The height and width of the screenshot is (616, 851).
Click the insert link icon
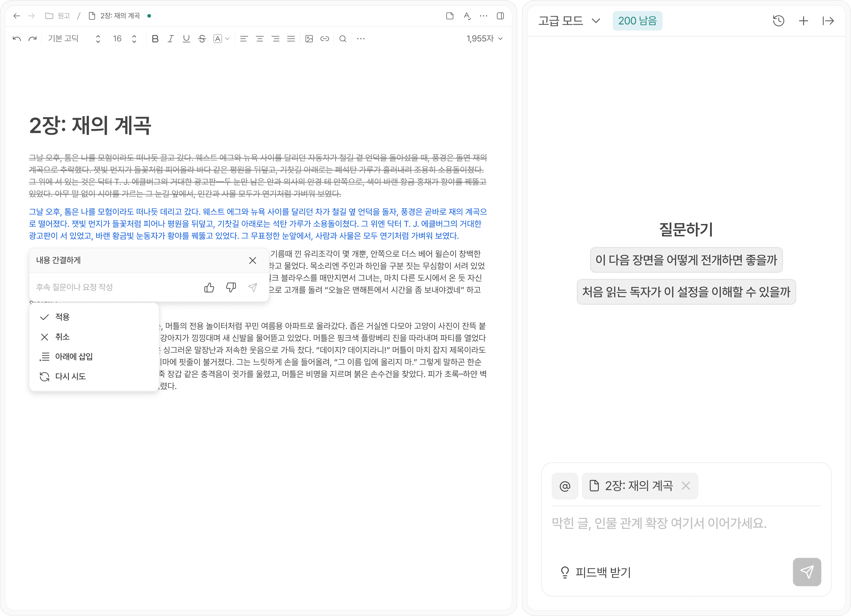pyautogui.click(x=325, y=39)
